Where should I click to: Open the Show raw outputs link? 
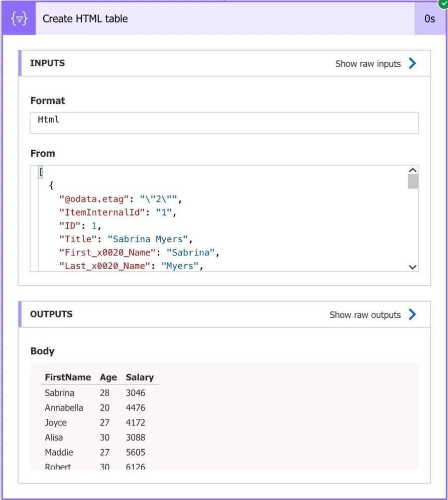(x=365, y=315)
